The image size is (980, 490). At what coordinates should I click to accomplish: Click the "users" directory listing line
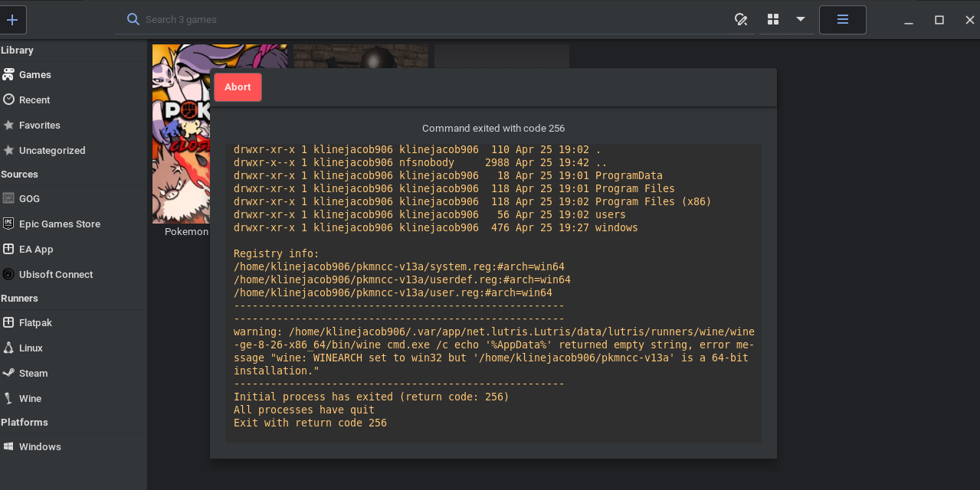coord(430,215)
